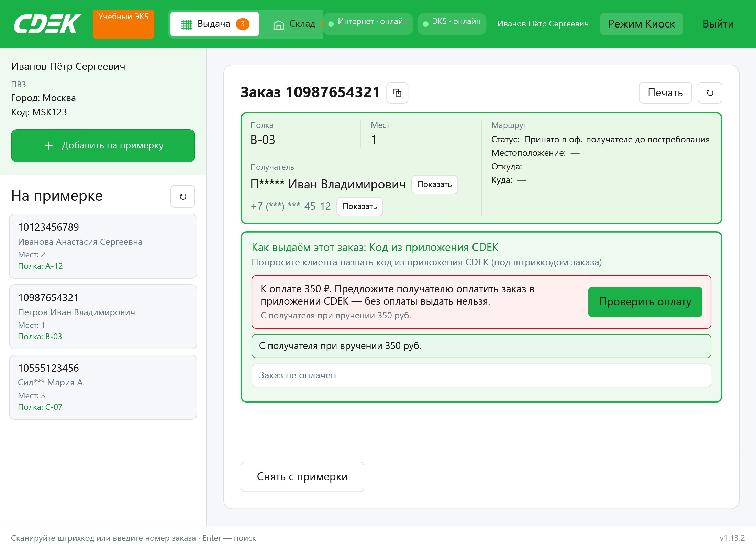Enable Режим Киоск
Image resolution: width=756 pixels, height=550 pixels.
641,24
